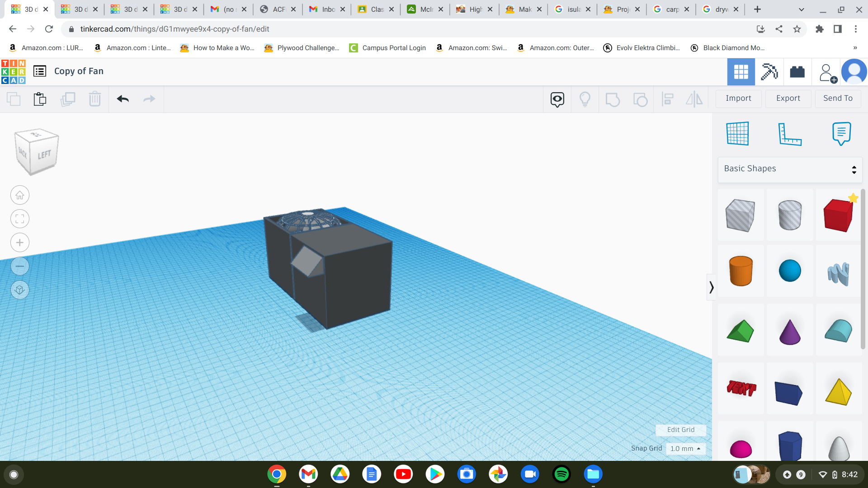Toggle orthographic perspective view button

[20, 290]
